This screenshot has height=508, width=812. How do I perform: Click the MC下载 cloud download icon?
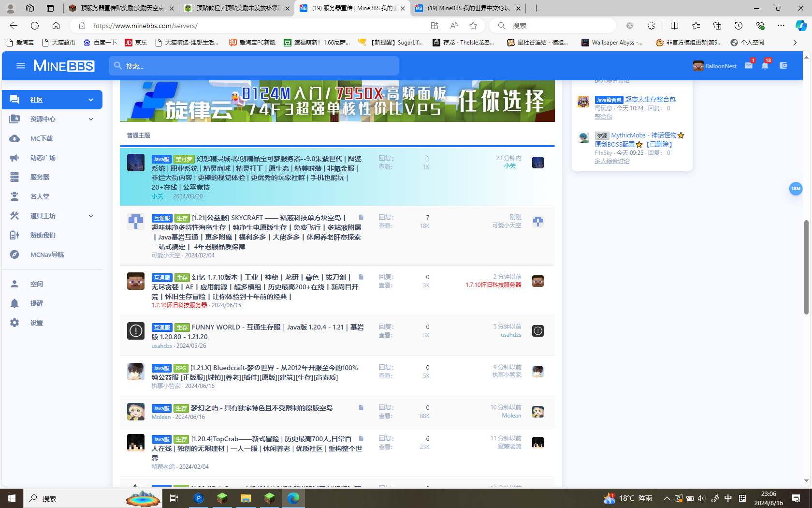[14, 138]
